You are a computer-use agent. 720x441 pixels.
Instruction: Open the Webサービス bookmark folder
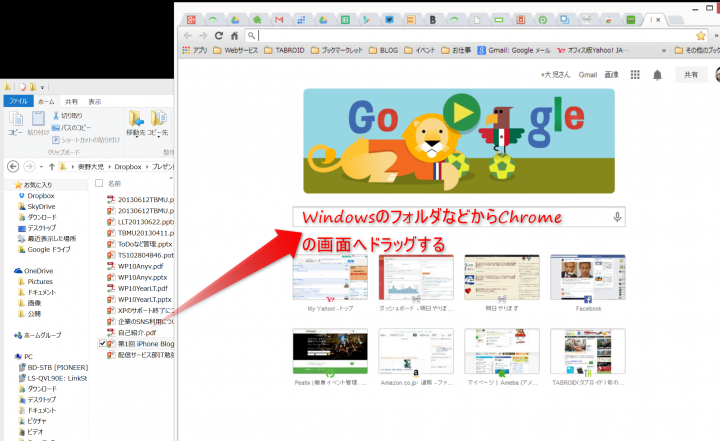point(236,50)
